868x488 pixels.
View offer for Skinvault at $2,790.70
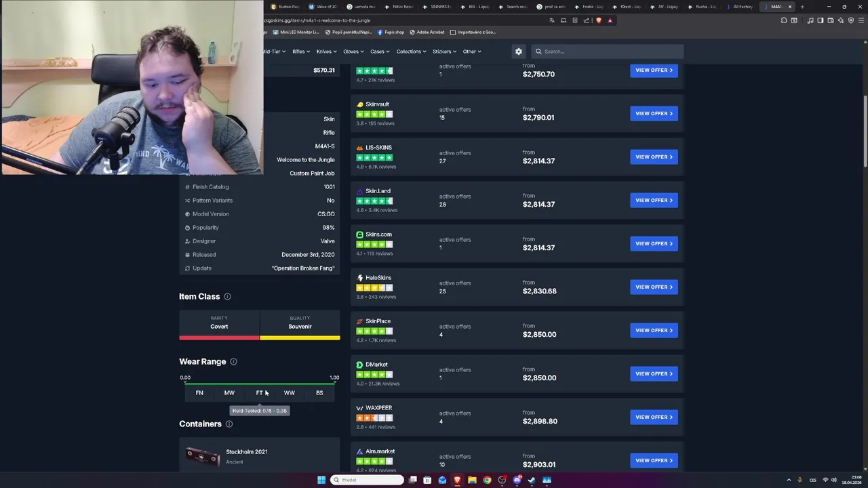click(654, 114)
